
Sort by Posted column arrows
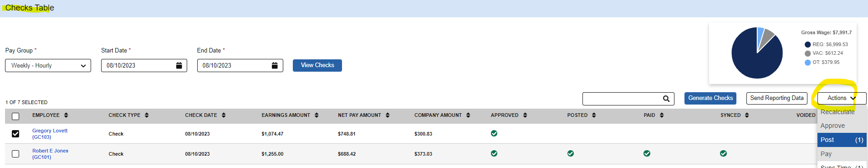point(594,115)
